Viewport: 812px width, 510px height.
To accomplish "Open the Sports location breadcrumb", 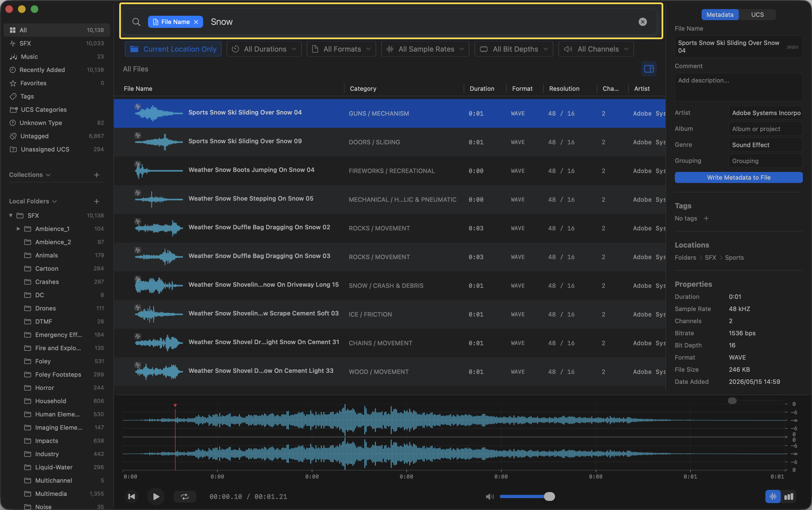I will click(x=734, y=257).
